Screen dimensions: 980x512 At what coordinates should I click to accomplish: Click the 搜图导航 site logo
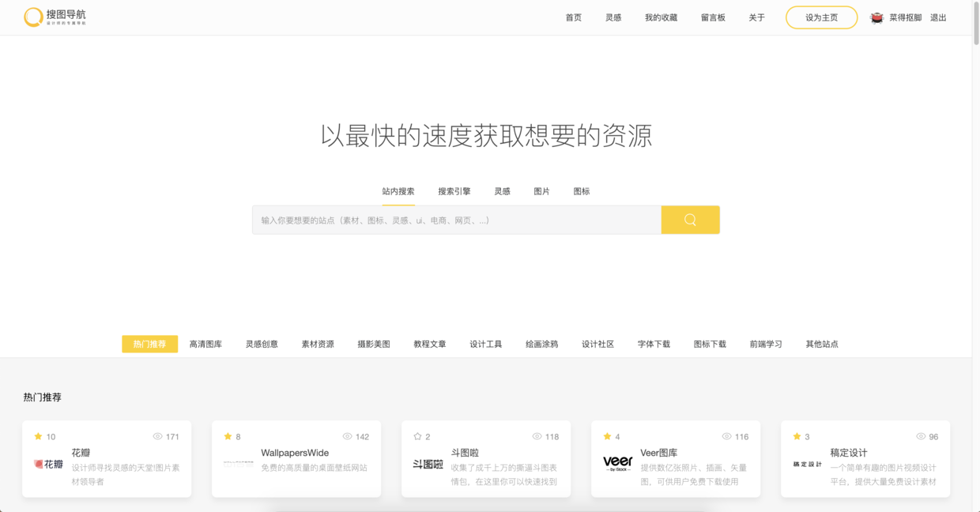click(55, 17)
